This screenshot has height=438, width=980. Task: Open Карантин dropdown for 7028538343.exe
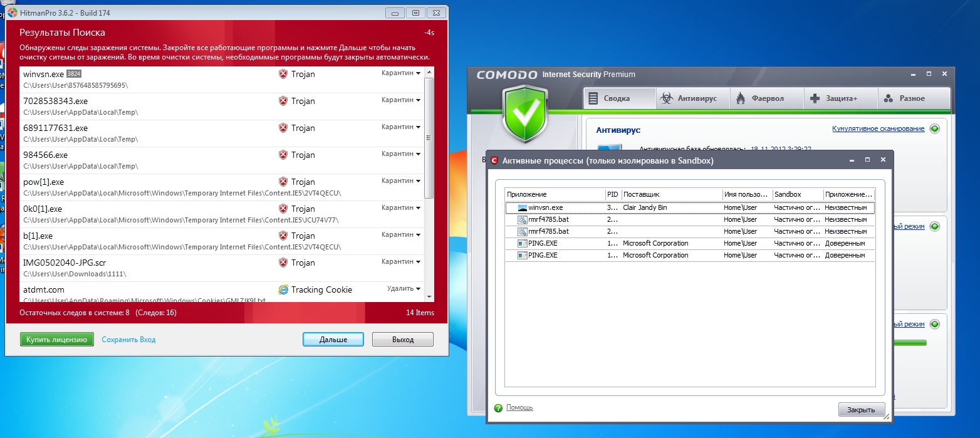click(400, 100)
